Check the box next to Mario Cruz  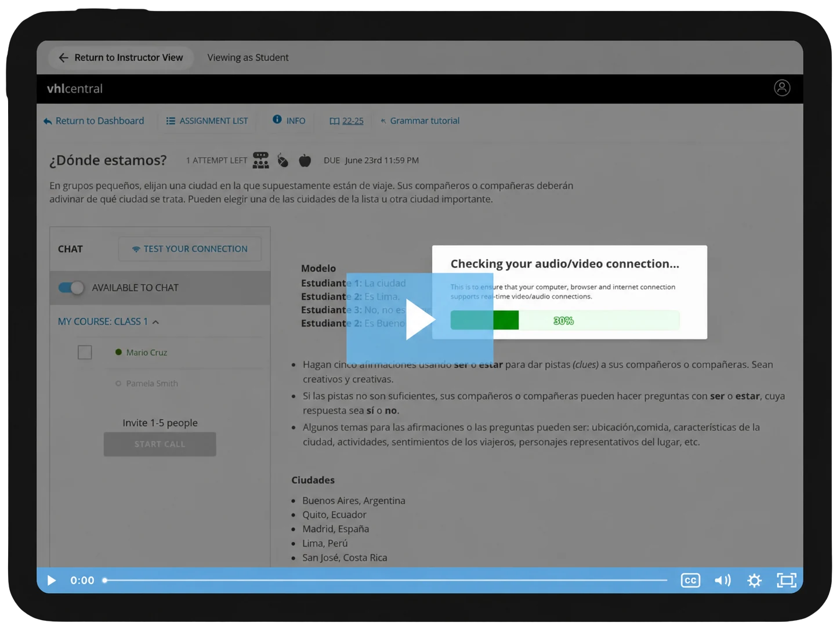(85, 352)
